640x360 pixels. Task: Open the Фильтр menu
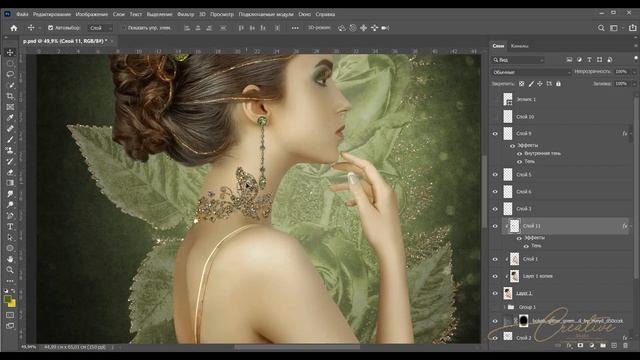[186, 14]
